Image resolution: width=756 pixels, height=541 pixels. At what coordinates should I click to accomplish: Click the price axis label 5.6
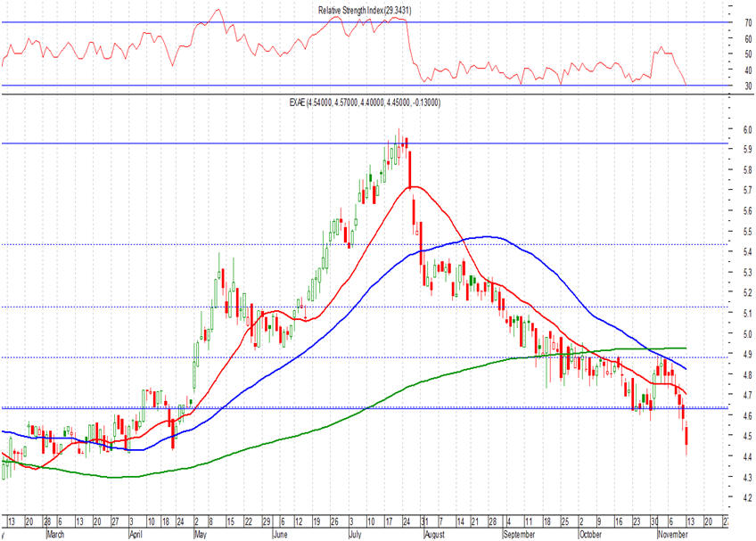(747, 210)
